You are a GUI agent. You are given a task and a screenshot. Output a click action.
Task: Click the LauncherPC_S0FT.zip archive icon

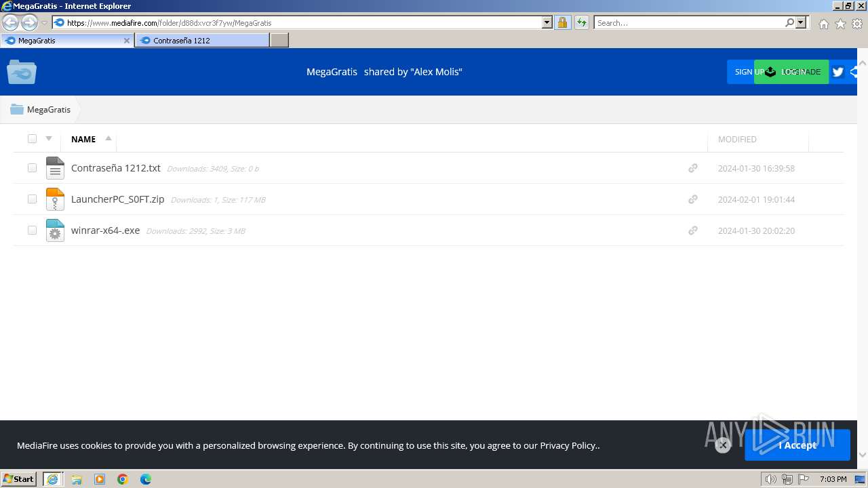click(x=55, y=199)
